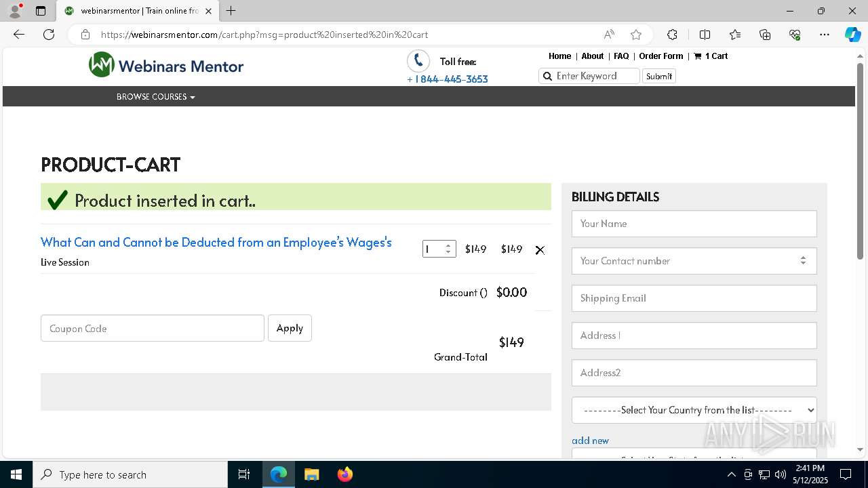Screen dimensions: 868x488
Task: Open the 1 Cart link
Action: click(711, 56)
